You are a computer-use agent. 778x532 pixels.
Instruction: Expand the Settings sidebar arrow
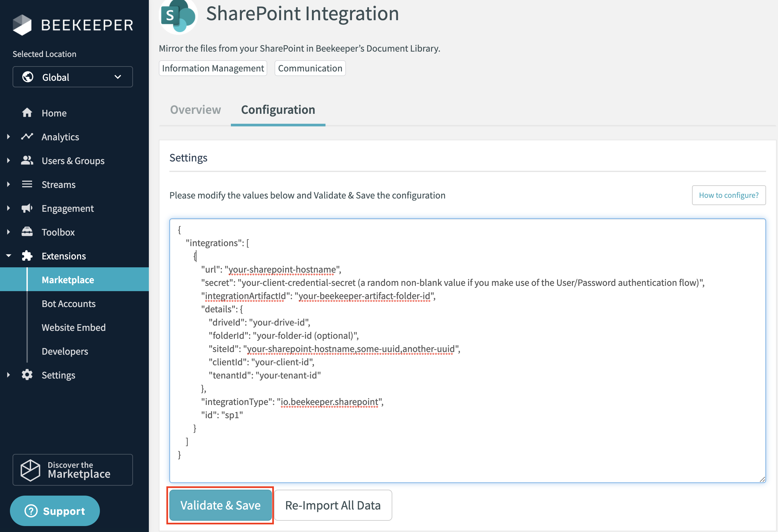(x=8, y=375)
